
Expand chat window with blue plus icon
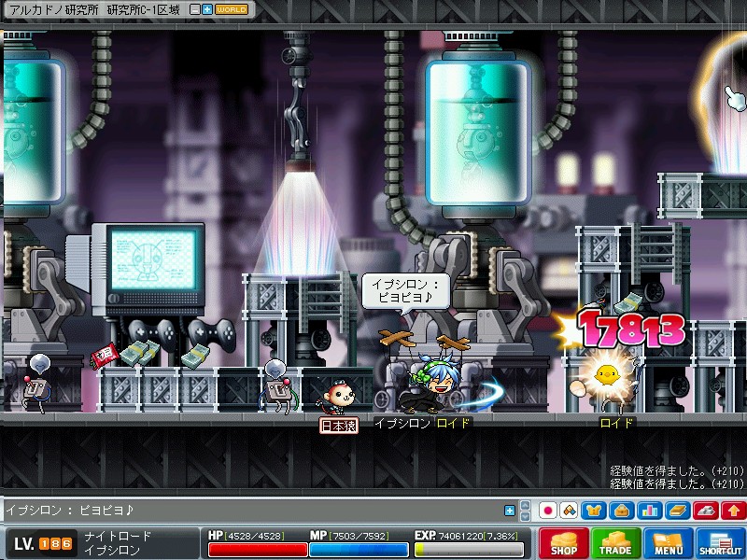509,511
